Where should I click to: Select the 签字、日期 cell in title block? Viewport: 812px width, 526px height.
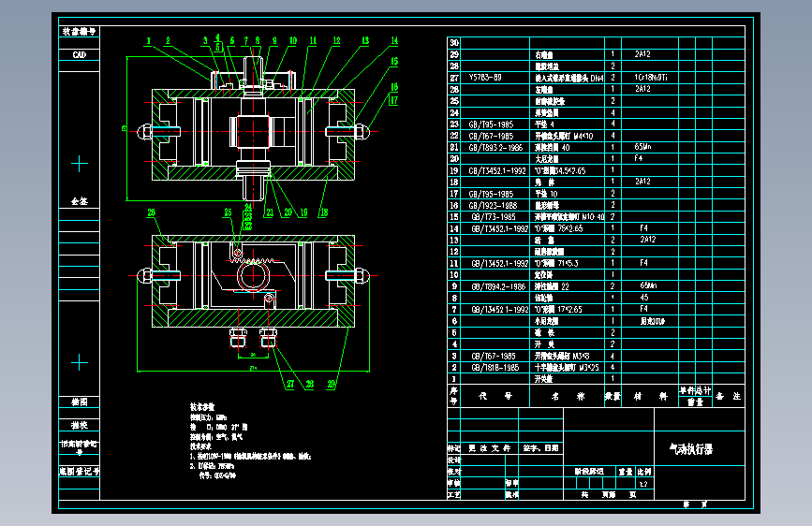pos(540,448)
